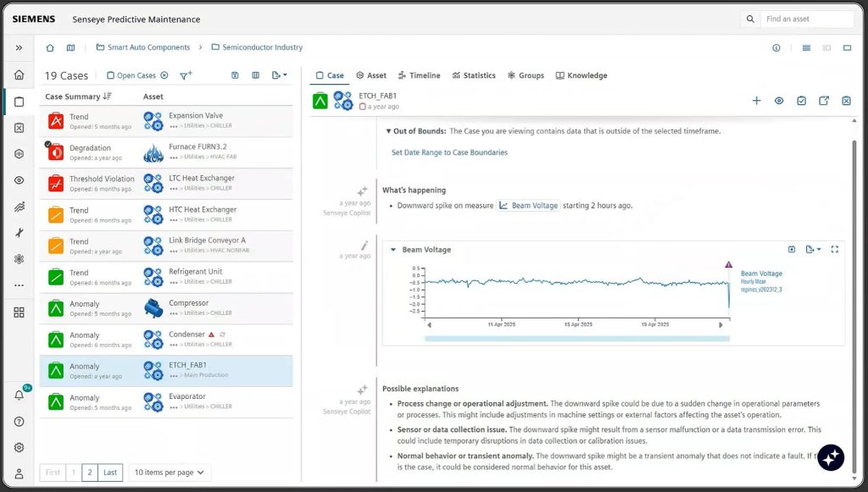Open case in a new window
868x492 pixels.
coord(824,101)
